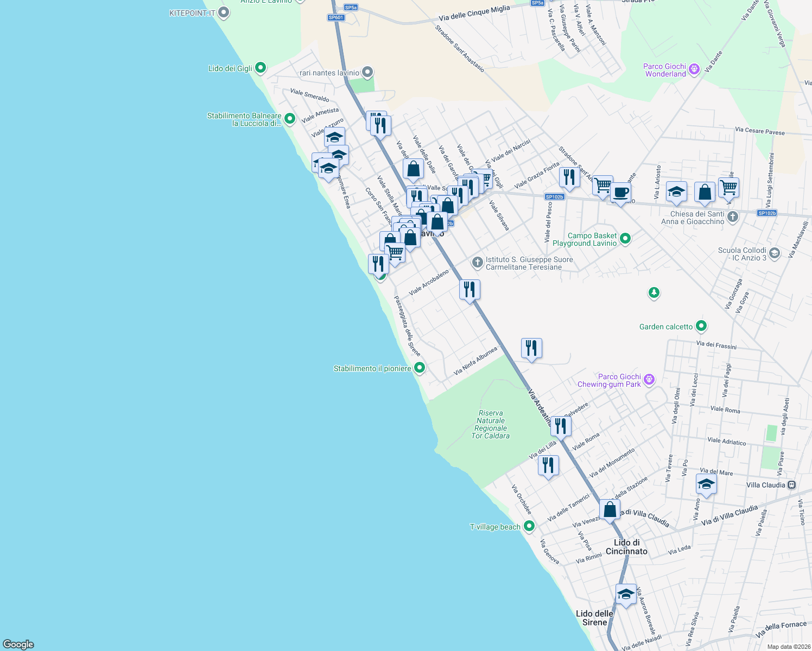Select the tree park icon near Via Gonzaga
This screenshot has height=651, width=812.
click(654, 293)
